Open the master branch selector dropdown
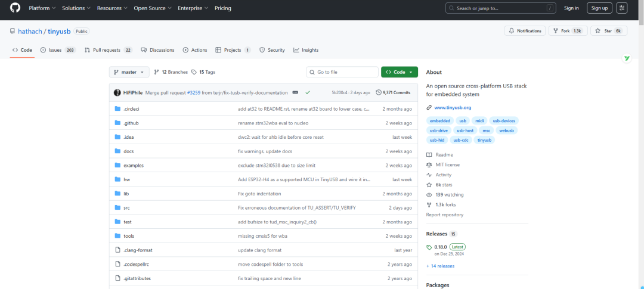The width and height of the screenshot is (644, 289). (x=129, y=72)
